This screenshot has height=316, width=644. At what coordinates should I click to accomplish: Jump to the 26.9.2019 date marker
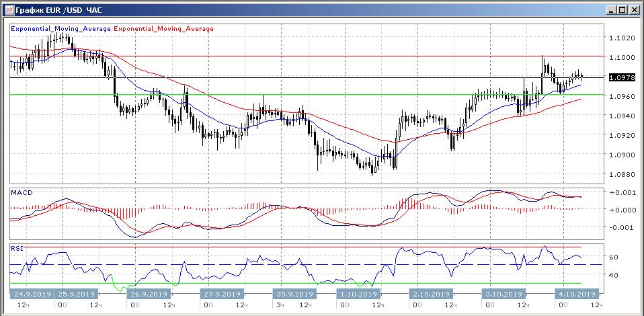[x=147, y=294]
